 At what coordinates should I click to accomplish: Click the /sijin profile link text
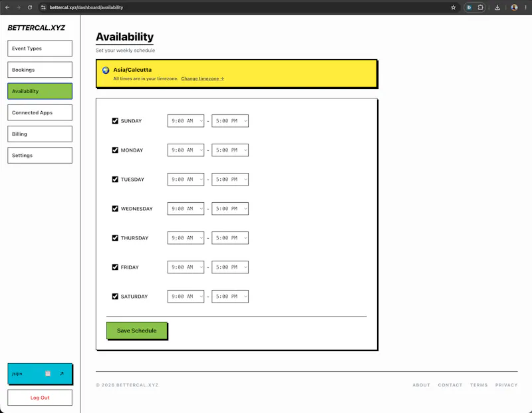click(x=17, y=374)
